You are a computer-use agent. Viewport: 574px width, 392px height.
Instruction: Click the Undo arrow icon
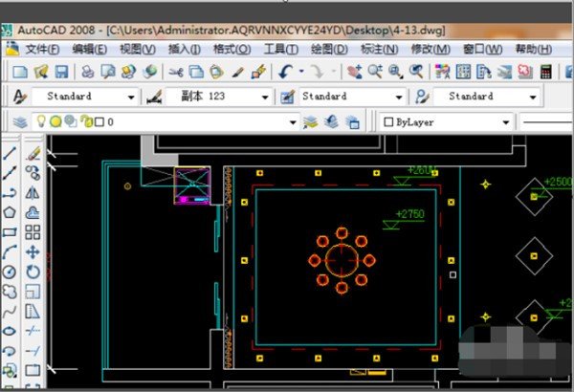click(x=286, y=72)
